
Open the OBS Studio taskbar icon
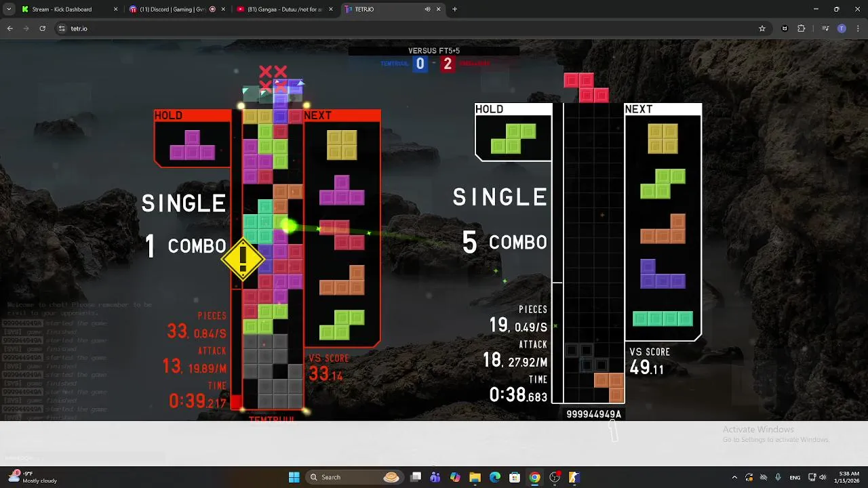click(555, 477)
